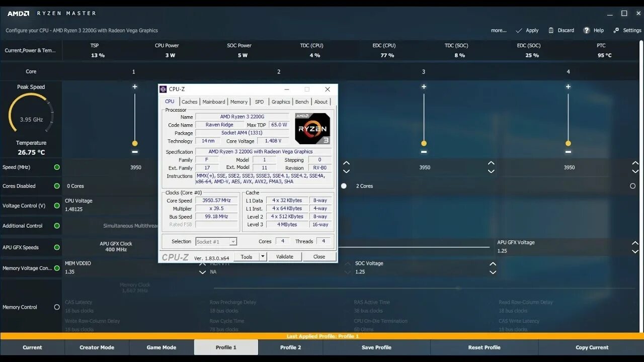644x362 pixels.
Task: Toggle the Voltage Control (V) indicator
Action: point(57,206)
